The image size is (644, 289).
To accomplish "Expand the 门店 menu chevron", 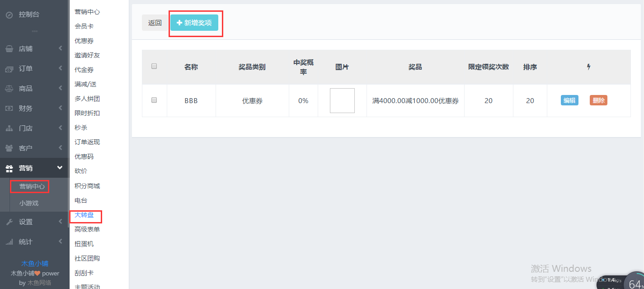I will tap(60, 128).
